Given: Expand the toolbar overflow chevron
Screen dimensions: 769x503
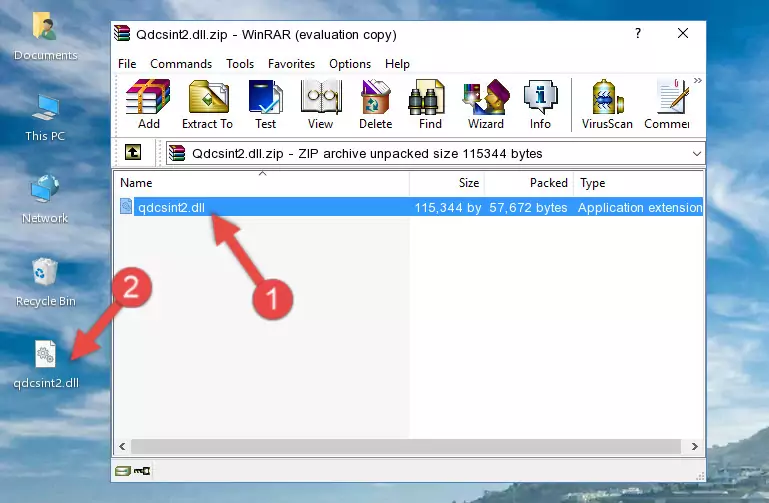Looking at the screenshot, I should 697,80.
